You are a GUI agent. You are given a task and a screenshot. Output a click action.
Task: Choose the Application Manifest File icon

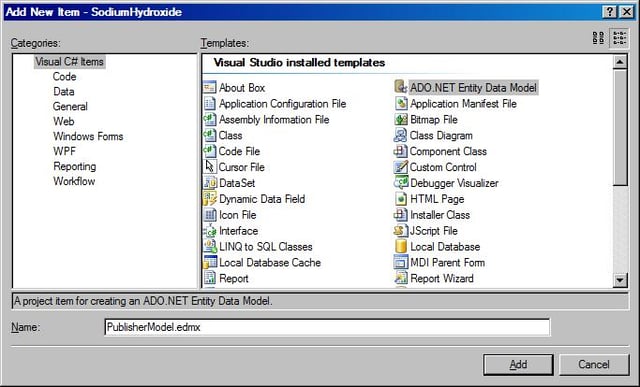pyautogui.click(x=401, y=103)
